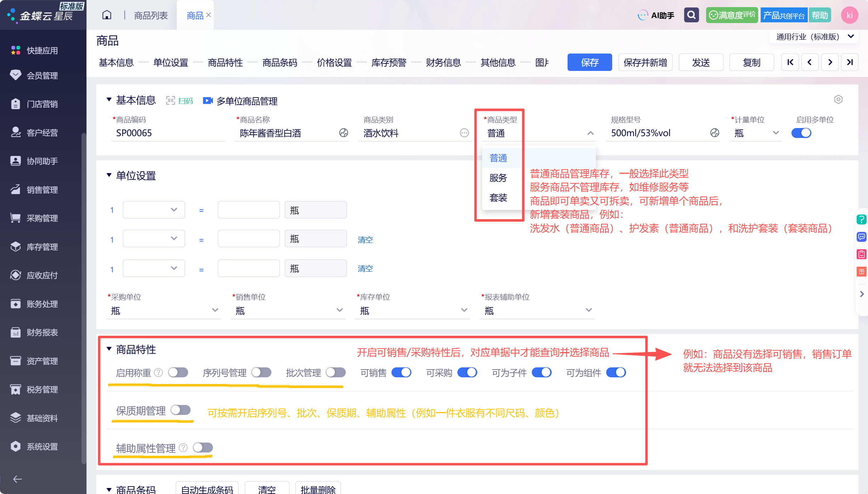Disable the 可为子件 switch
The image size is (868, 494).
pyautogui.click(x=542, y=372)
